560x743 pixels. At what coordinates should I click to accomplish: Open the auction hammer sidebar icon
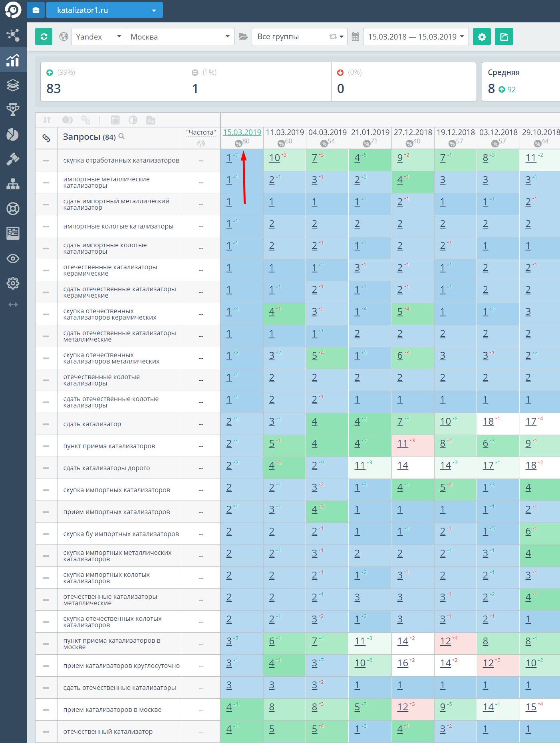(13, 159)
